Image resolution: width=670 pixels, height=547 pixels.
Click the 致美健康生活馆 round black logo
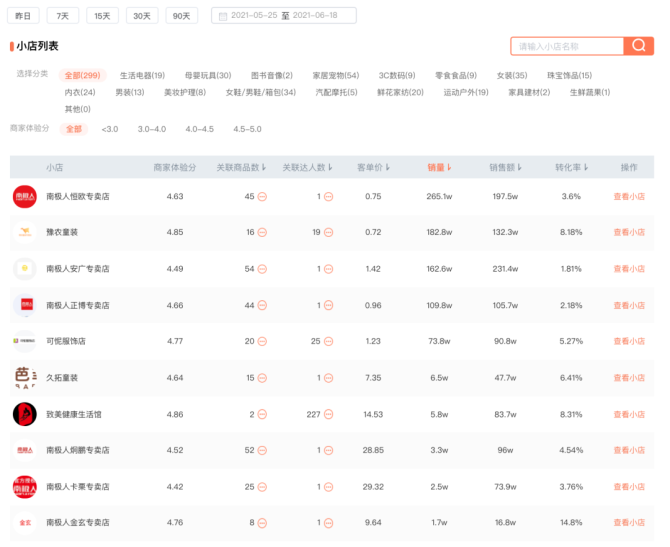point(25,414)
